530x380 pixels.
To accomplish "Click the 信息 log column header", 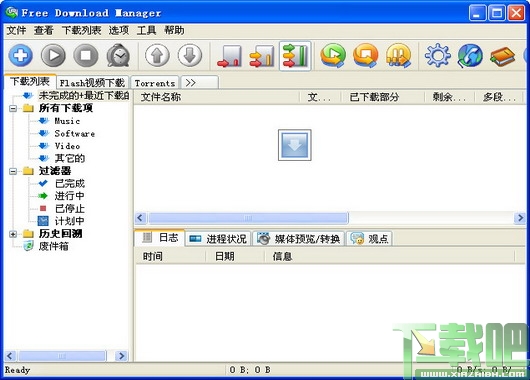I will coord(390,257).
